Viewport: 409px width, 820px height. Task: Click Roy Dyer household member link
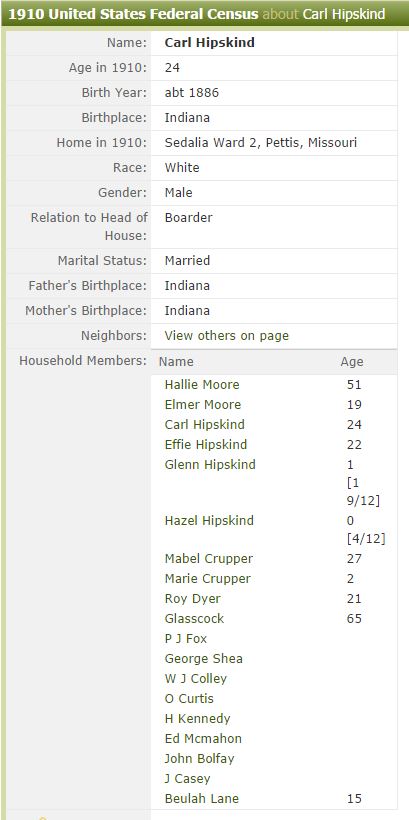pos(192,599)
